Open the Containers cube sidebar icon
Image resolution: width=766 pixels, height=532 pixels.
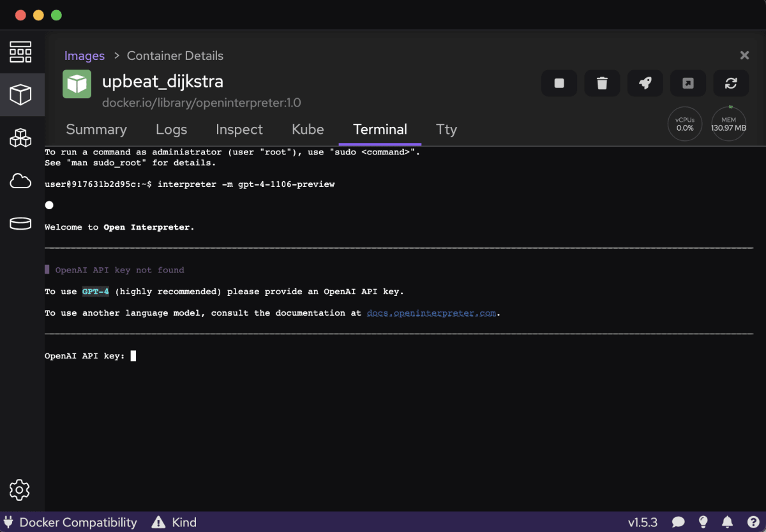20,94
